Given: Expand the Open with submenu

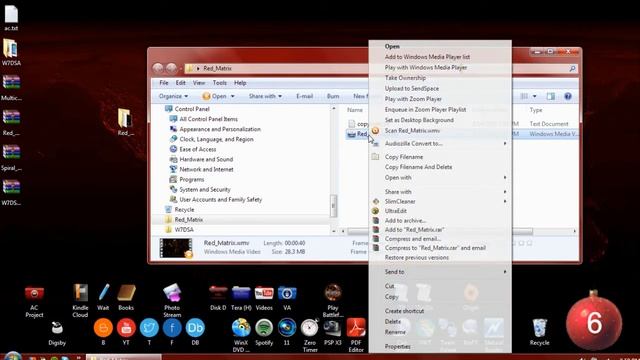Looking at the screenshot, I should 505,178.
